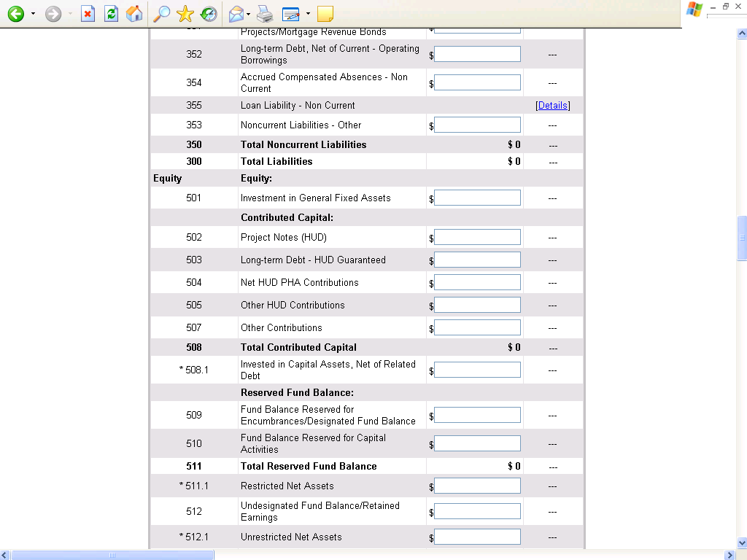Open the Edit page button dropdown arrow
Viewport: 747px width, 560px height.
point(308,14)
